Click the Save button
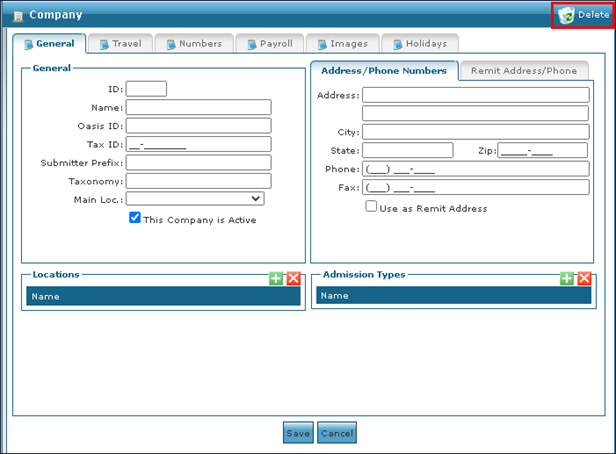Viewport: 616px width, 454px height. 298,433
